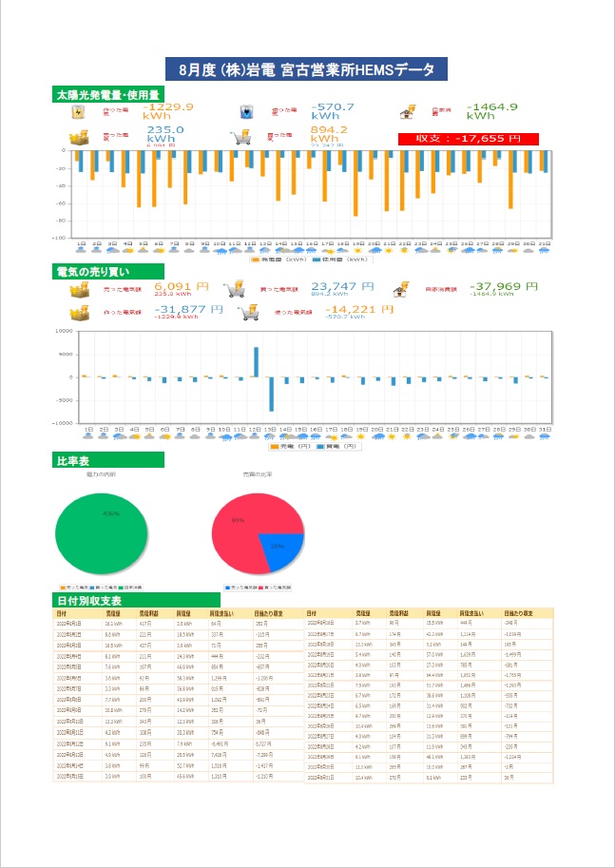Viewport: 615px width, 868px height.
Task: Click the gold coins icon beside 235.0 kWh
Action: click(x=78, y=137)
